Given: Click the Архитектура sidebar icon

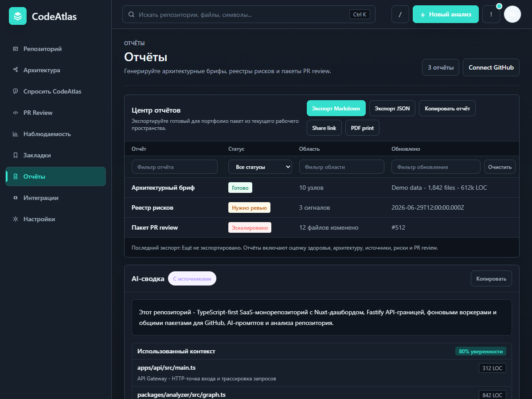Looking at the screenshot, I should click(16, 70).
